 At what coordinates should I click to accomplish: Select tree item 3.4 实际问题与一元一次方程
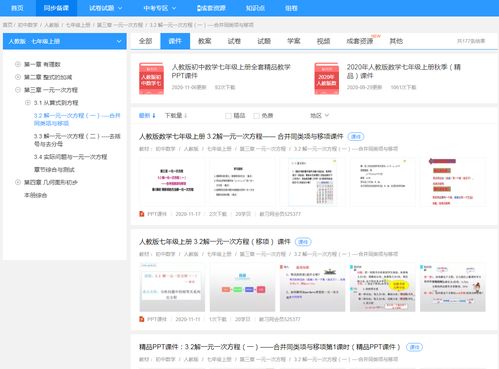pyautogui.click(x=70, y=157)
